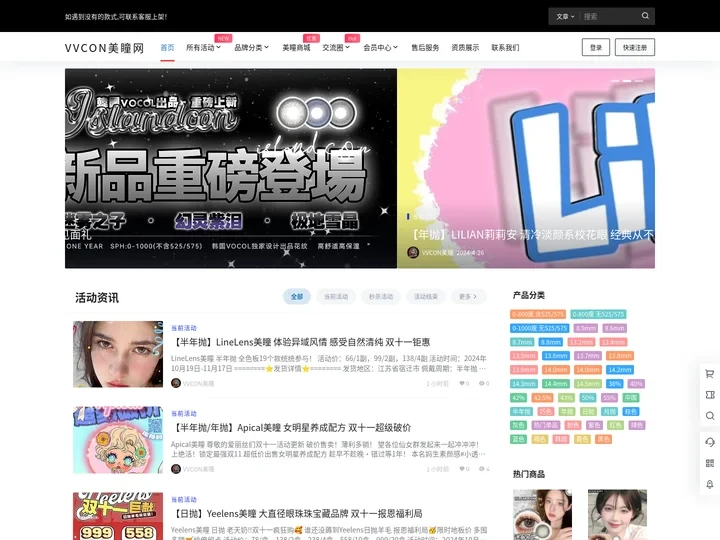
Task: Open Yeelens美瞳 日抛 article title
Action: [296, 513]
